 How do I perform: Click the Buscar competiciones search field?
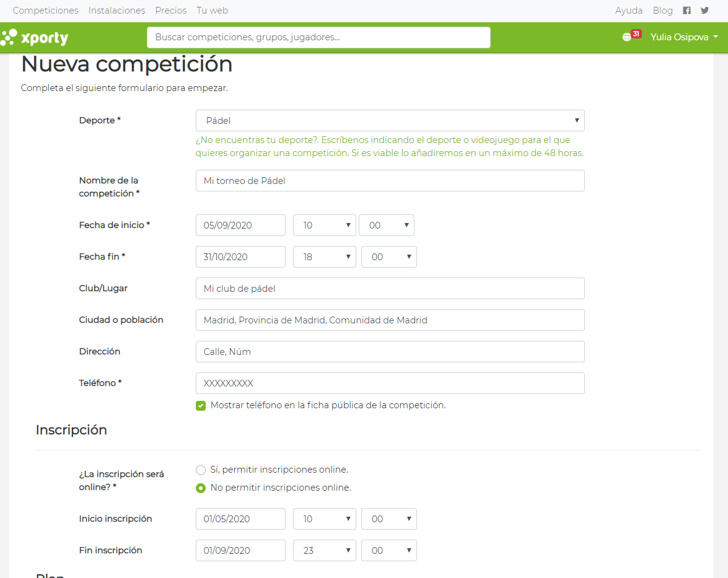coord(318,37)
